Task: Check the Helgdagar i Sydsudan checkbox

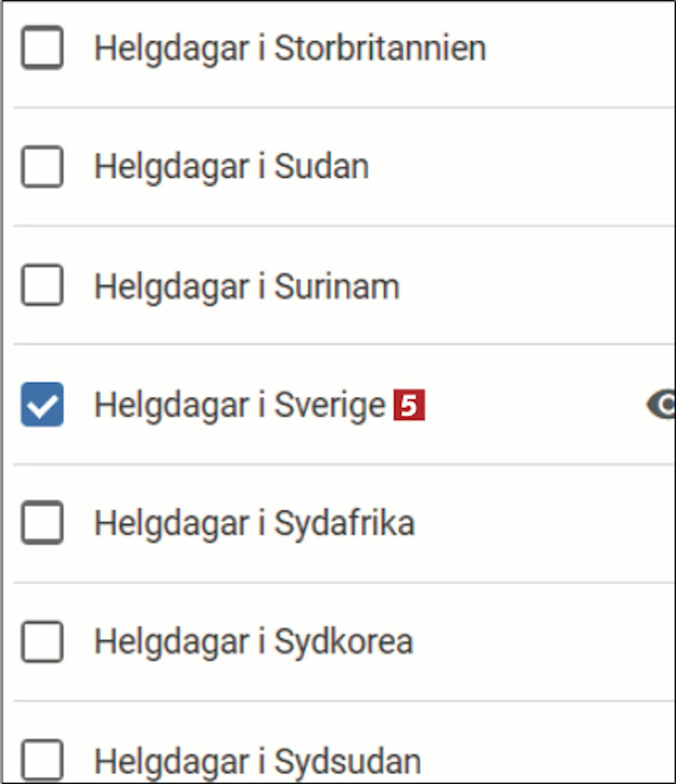Action: click(42, 760)
